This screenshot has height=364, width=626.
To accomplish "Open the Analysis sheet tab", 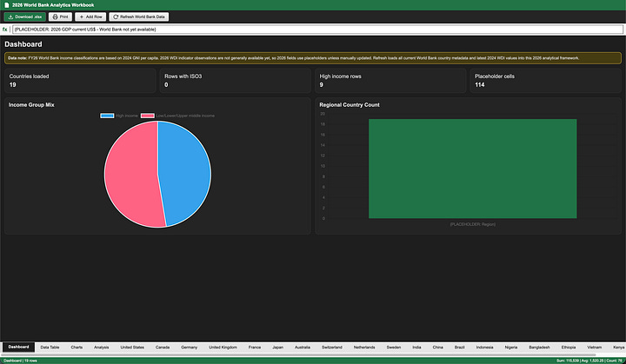I will tap(102, 347).
